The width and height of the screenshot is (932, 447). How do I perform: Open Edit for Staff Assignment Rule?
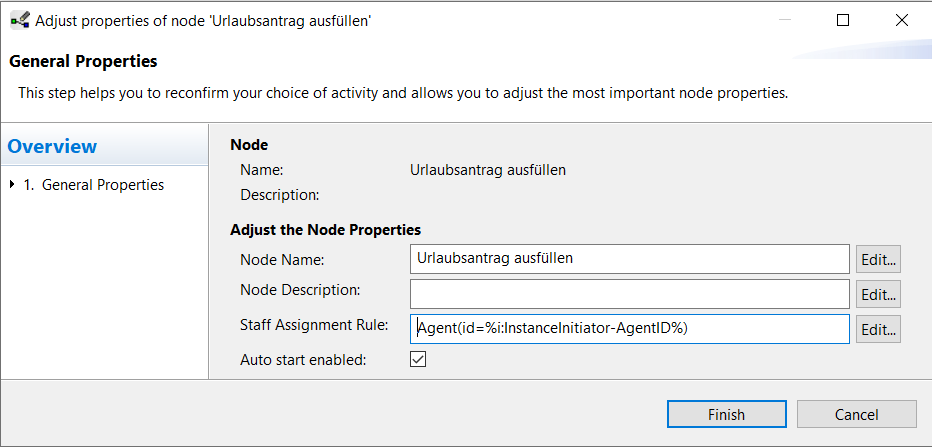[878, 329]
